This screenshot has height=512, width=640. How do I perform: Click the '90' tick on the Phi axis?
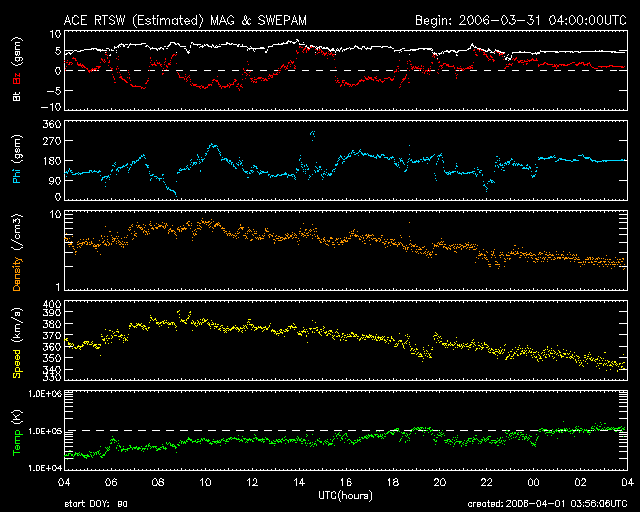point(55,180)
